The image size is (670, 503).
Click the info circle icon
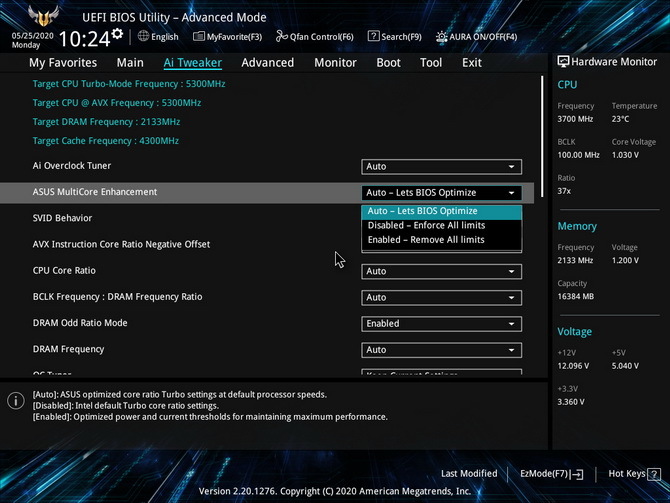click(16, 400)
